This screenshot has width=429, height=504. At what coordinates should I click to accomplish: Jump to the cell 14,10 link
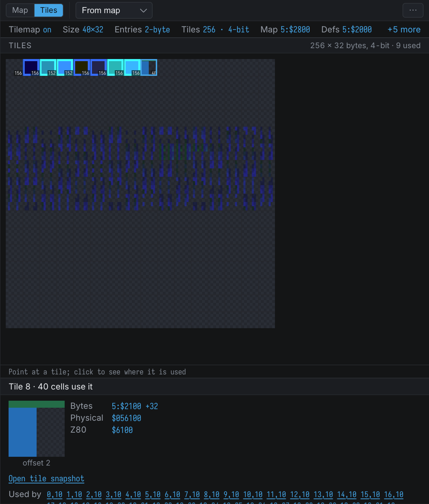click(x=347, y=495)
